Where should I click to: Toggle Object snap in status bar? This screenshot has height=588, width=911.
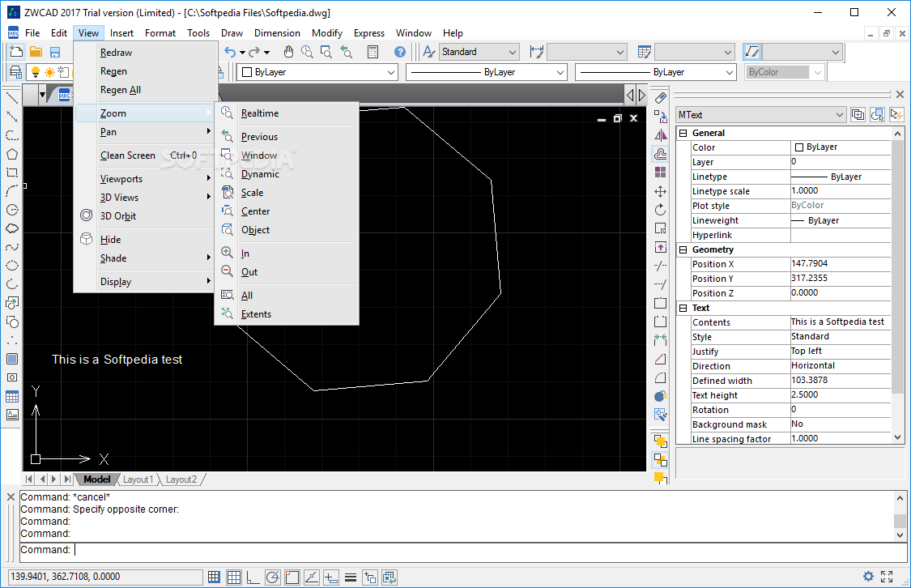292,577
